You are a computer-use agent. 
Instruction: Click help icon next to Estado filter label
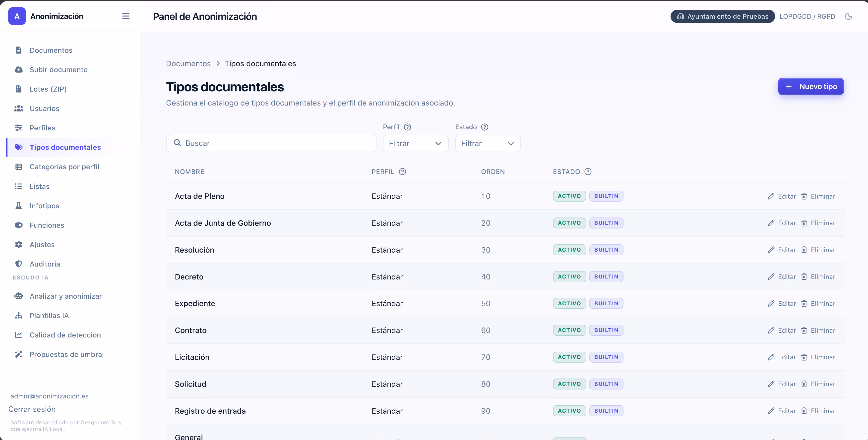485,127
